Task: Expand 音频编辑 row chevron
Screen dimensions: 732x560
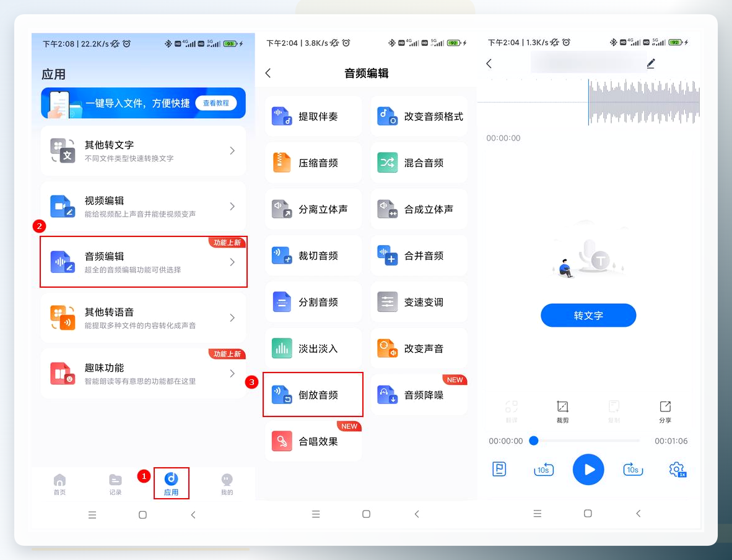Action: [232, 262]
